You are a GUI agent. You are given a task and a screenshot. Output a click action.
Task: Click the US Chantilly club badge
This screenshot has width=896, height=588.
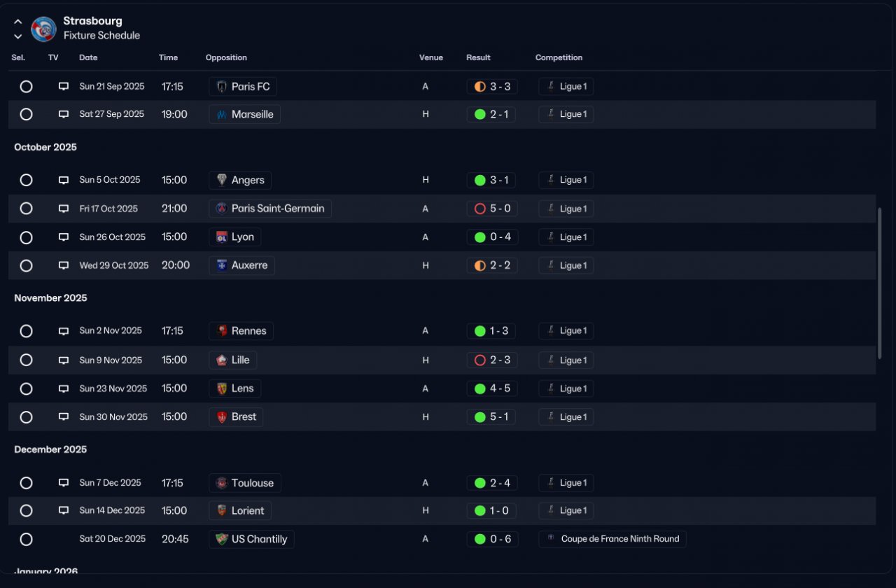tap(222, 539)
